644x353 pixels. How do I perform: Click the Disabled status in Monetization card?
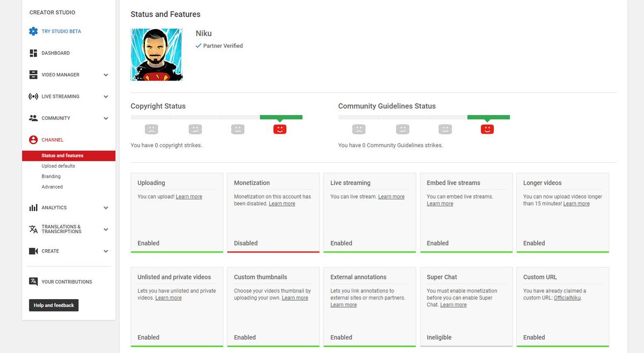pyautogui.click(x=246, y=243)
